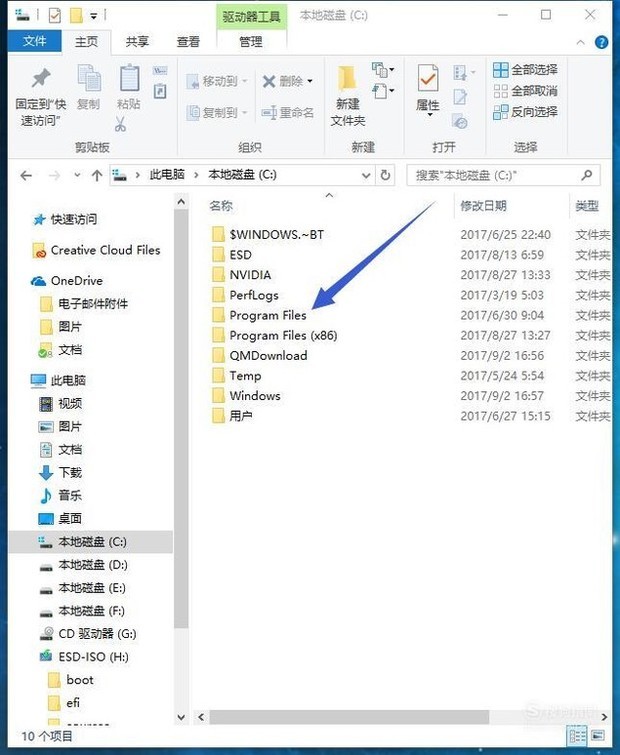Click the Copy icon in clipboard group
620x755 pixels.
(89, 78)
